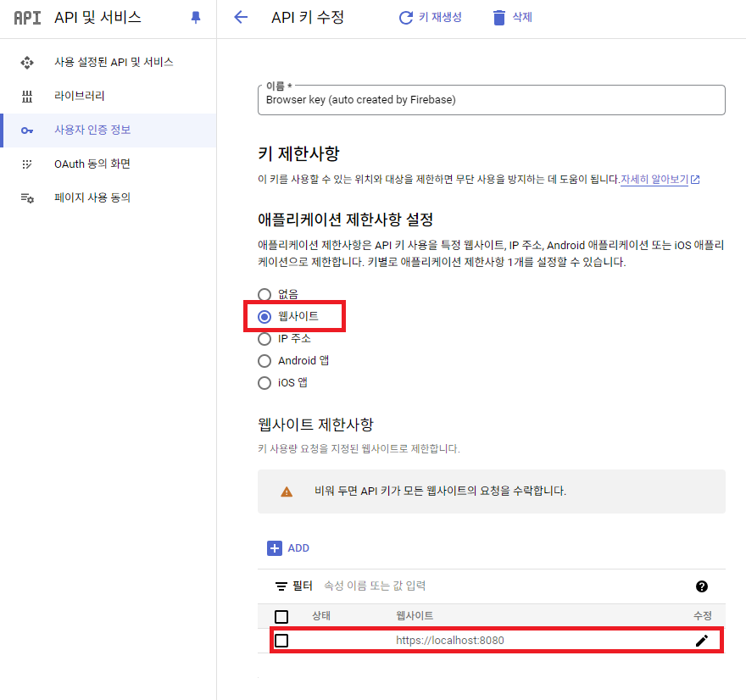Click the 웹사이트 제한사항 heading

[315, 425]
